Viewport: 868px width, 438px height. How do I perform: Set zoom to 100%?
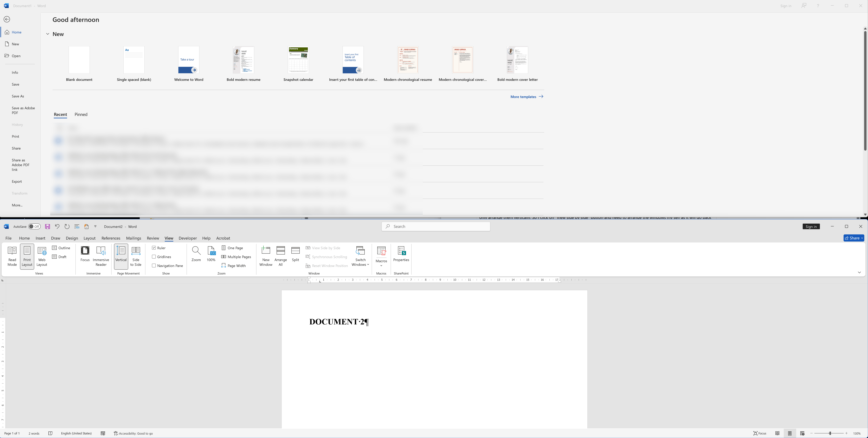point(211,254)
